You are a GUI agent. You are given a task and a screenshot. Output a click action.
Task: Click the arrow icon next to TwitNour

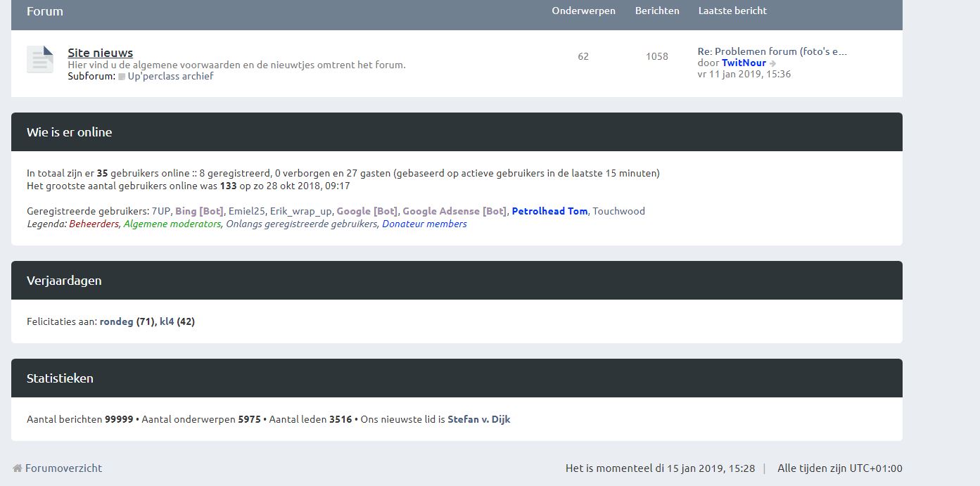(773, 63)
